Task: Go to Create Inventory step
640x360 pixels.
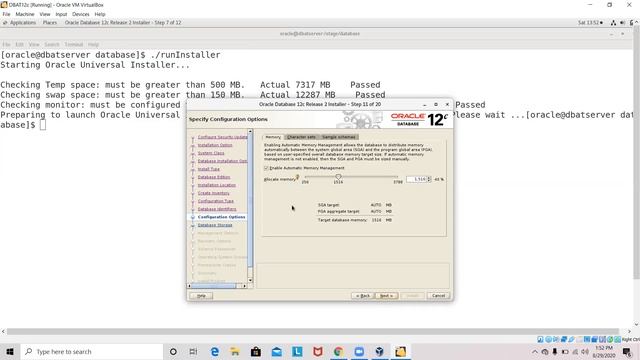Action: 213,193
